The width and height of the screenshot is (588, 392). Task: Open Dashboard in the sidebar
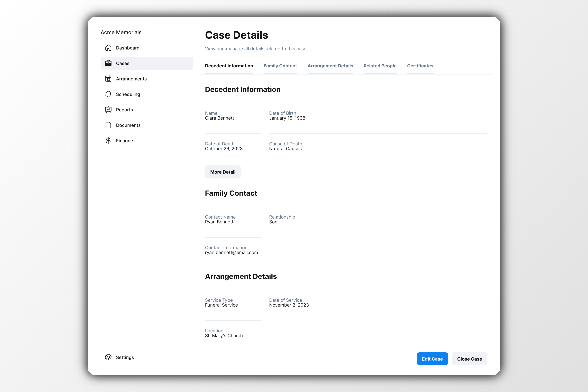point(147,48)
